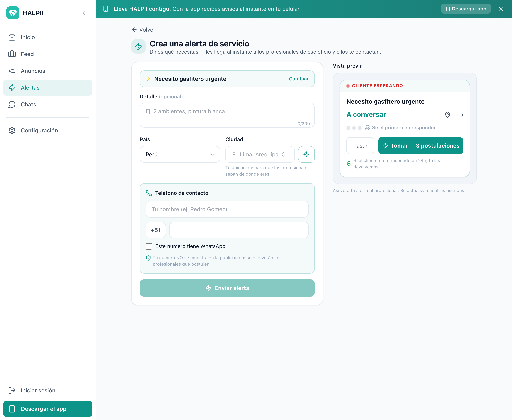The width and height of the screenshot is (512, 420).
Task: Open Feed in the sidebar
Action: pyautogui.click(x=48, y=54)
